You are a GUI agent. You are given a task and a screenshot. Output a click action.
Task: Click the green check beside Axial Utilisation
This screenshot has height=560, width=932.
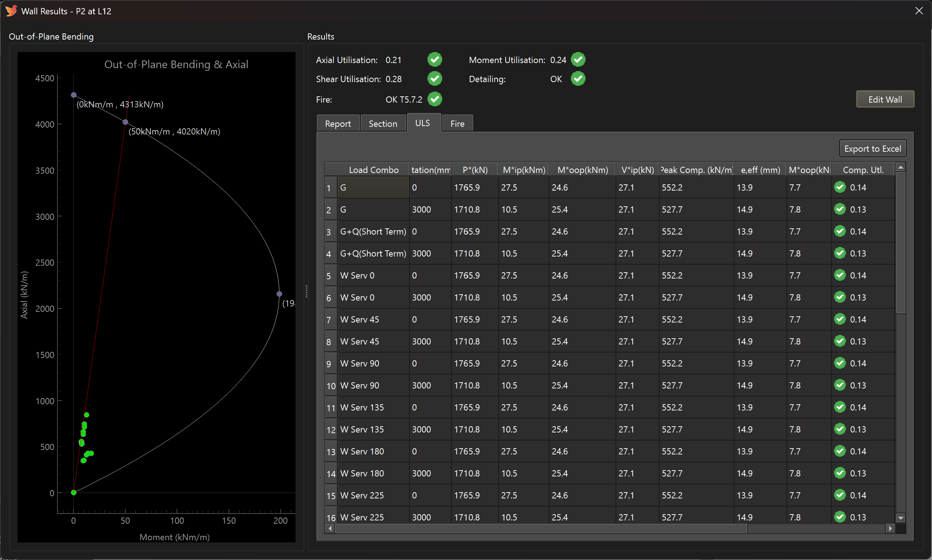point(434,60)
